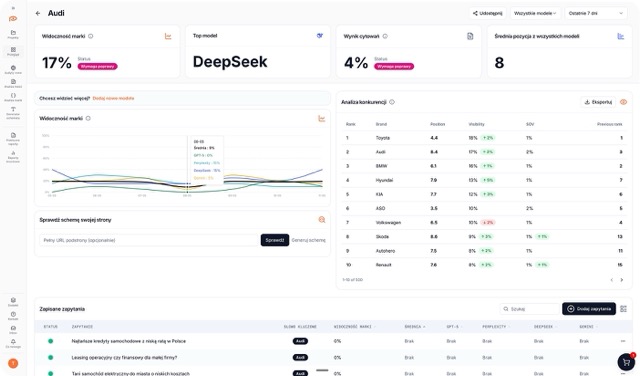Click the chart icon in the Widoczność marki graph panel
This screenshot has height=376, width=640.
coord(322,118)
